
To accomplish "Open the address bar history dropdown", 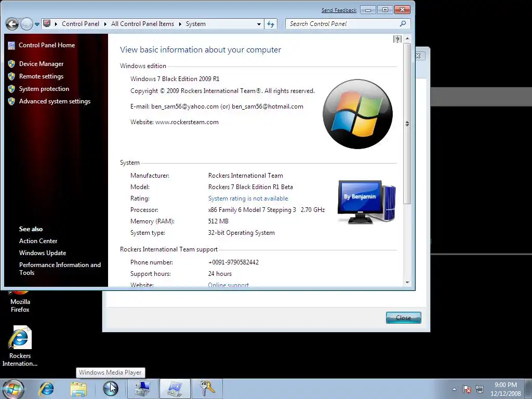I will coord(259,24).
